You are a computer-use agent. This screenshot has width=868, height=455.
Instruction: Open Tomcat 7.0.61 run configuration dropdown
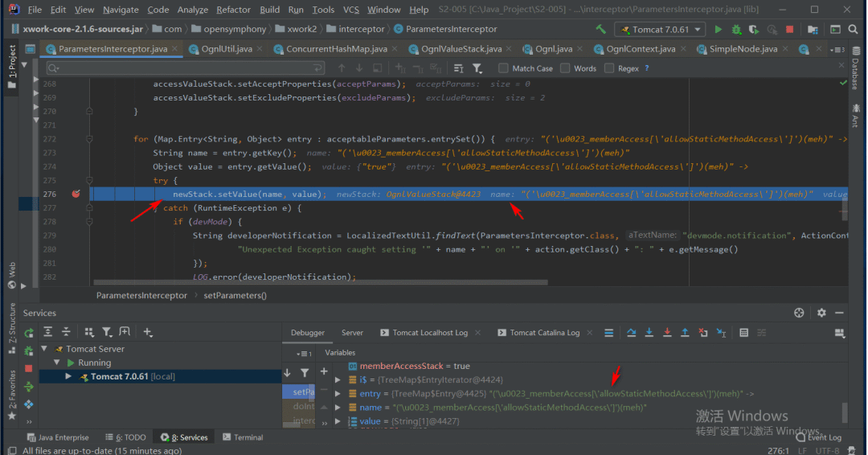pos(660,29)
